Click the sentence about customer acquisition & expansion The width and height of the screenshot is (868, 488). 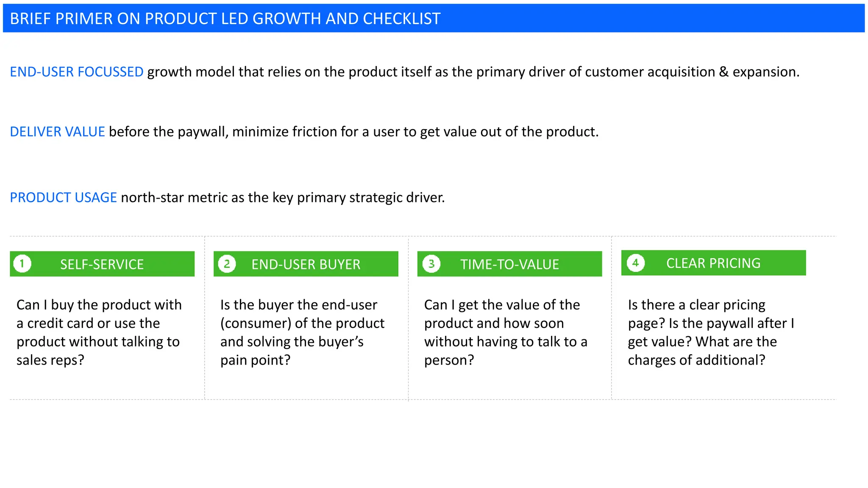point(473,72)
